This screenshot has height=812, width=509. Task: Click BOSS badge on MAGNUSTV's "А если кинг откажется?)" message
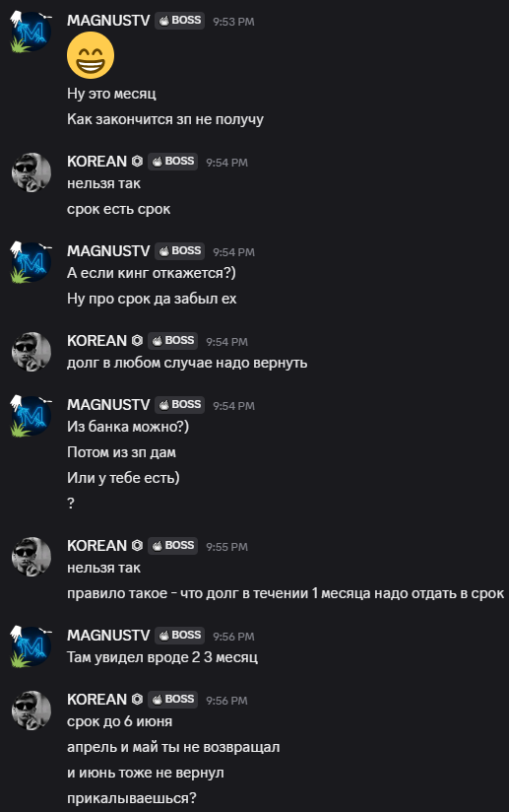(x=180, y=250)
